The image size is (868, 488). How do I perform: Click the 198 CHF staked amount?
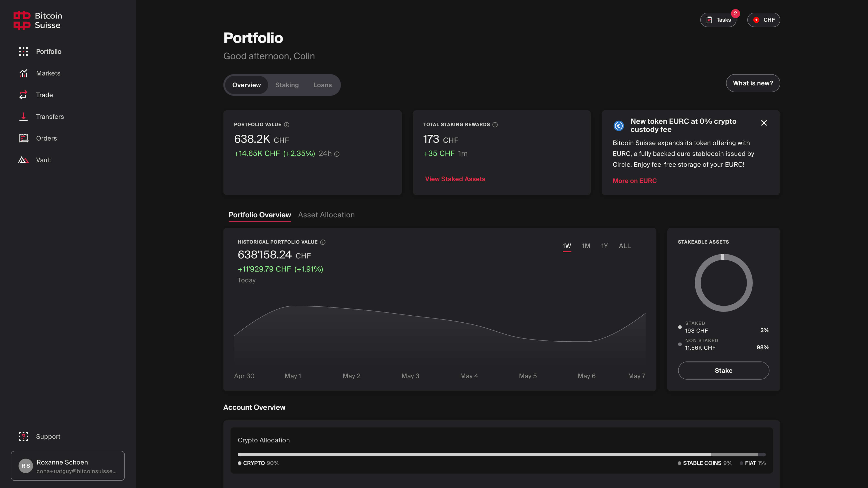coord(696,331)
